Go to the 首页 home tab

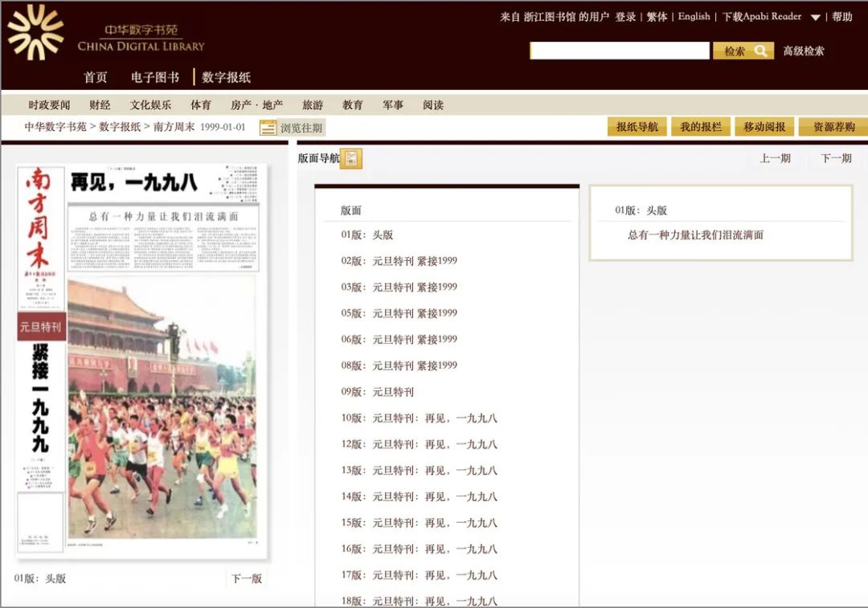point(95,77)
